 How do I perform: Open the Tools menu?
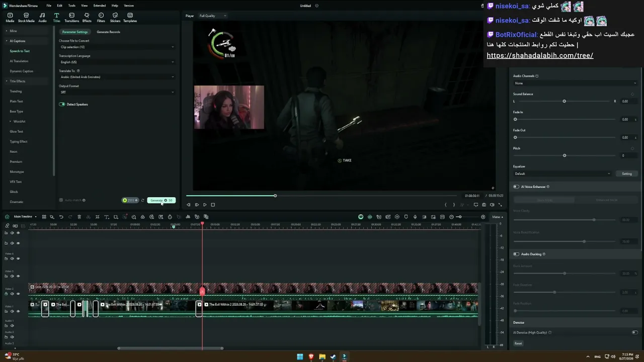click(72, 6)
